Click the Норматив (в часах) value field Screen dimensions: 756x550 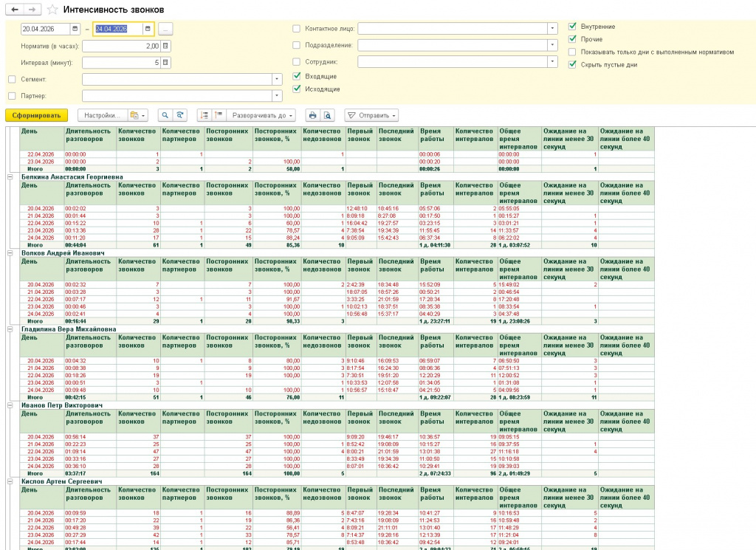pos(121,46)
